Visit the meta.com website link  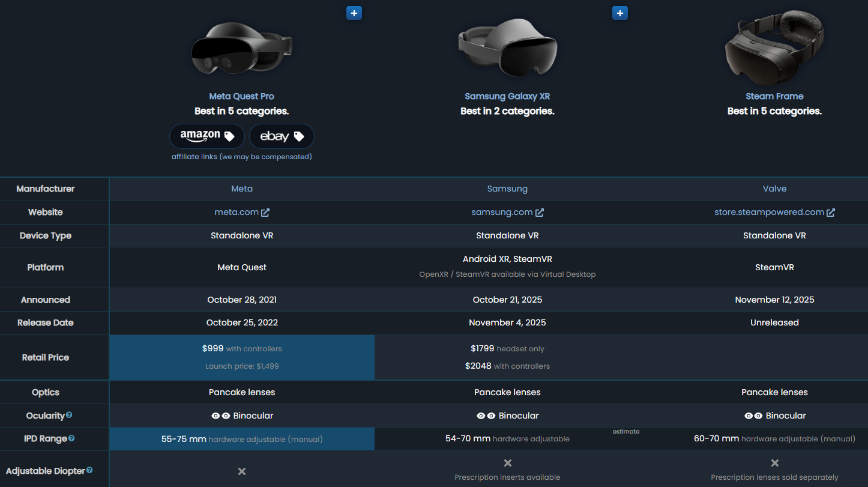[x=242, y=212]
